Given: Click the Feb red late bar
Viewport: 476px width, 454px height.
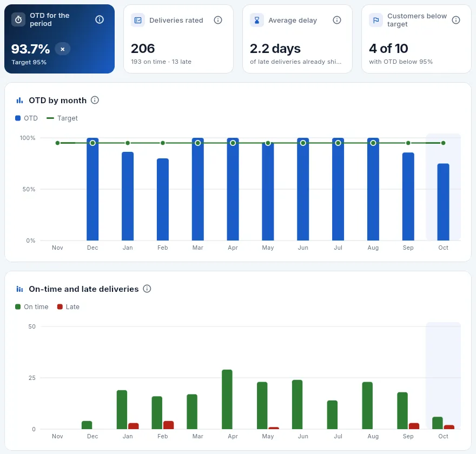Looking at the screenshot, I should click(168, 425).
